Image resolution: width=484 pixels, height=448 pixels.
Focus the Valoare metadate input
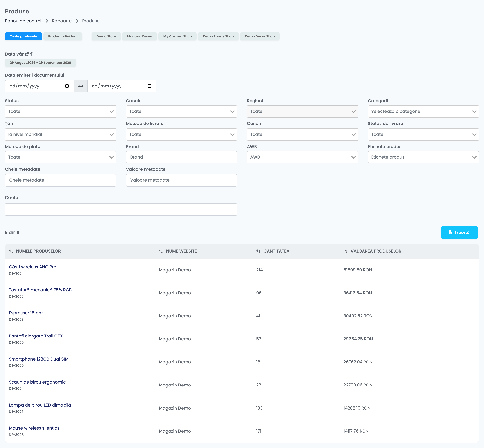click(x=181, y=180)
